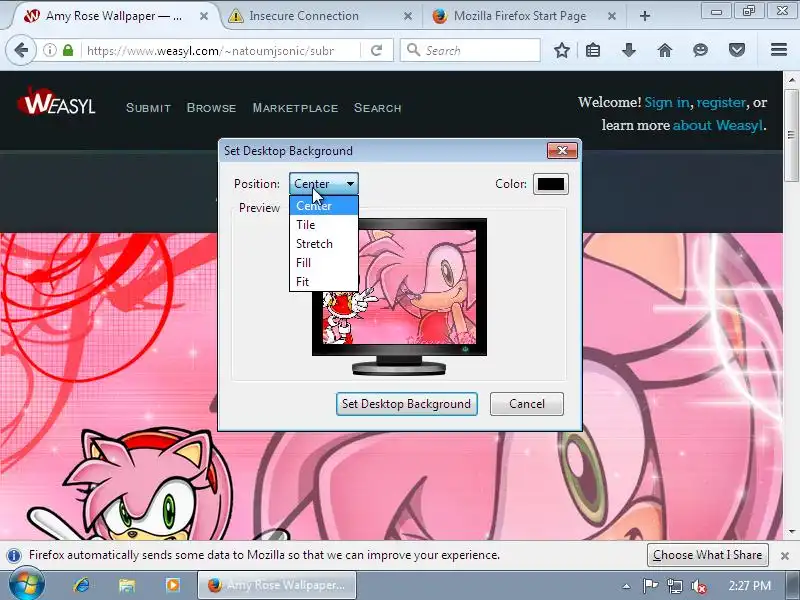Open Windows Start menu orb
The image size is (800, 600).
tap(26, 585)
